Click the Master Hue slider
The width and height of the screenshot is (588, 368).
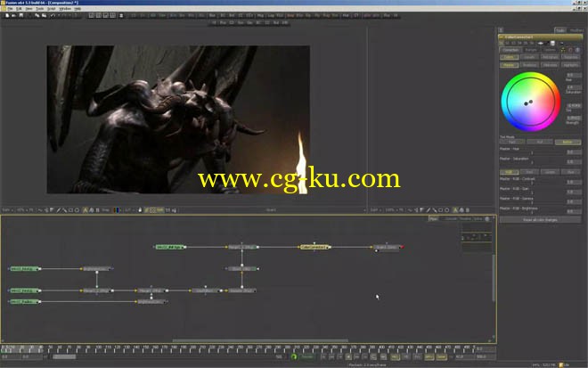[532, 152]
